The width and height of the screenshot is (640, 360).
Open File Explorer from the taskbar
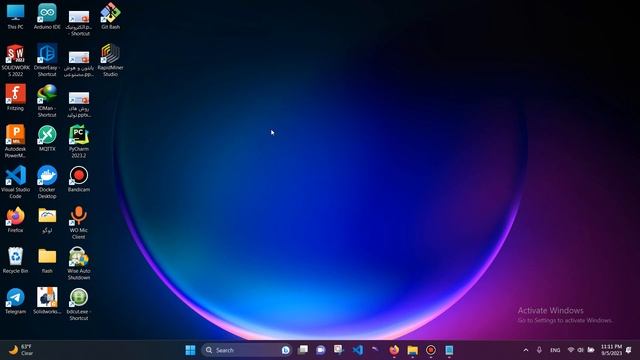tap(413, 350)
